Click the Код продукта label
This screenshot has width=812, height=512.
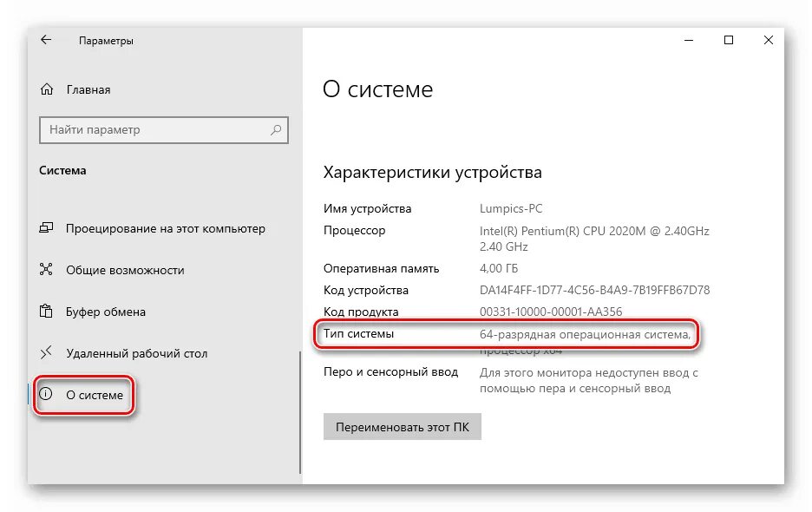click(361, 312)
